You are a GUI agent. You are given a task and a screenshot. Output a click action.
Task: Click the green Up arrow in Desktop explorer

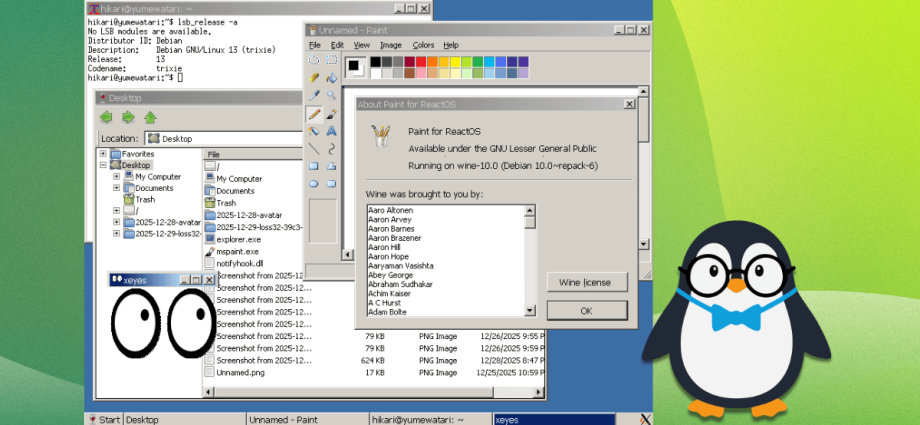point(150,117)
